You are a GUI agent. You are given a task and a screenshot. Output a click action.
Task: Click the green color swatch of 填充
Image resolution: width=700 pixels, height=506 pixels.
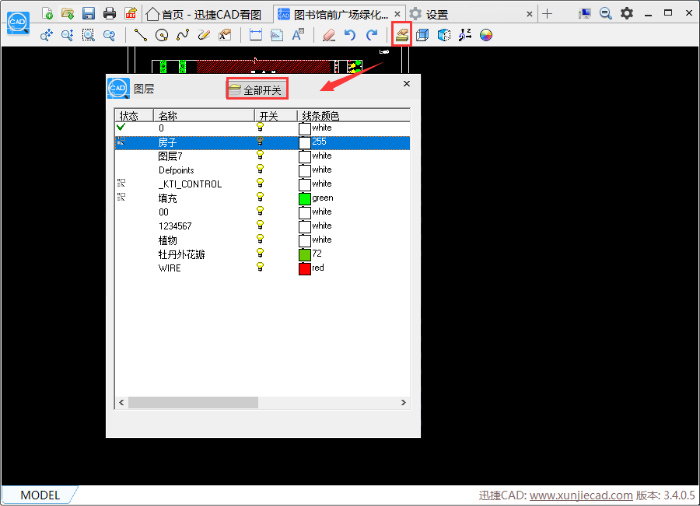[x=305, y=199]
